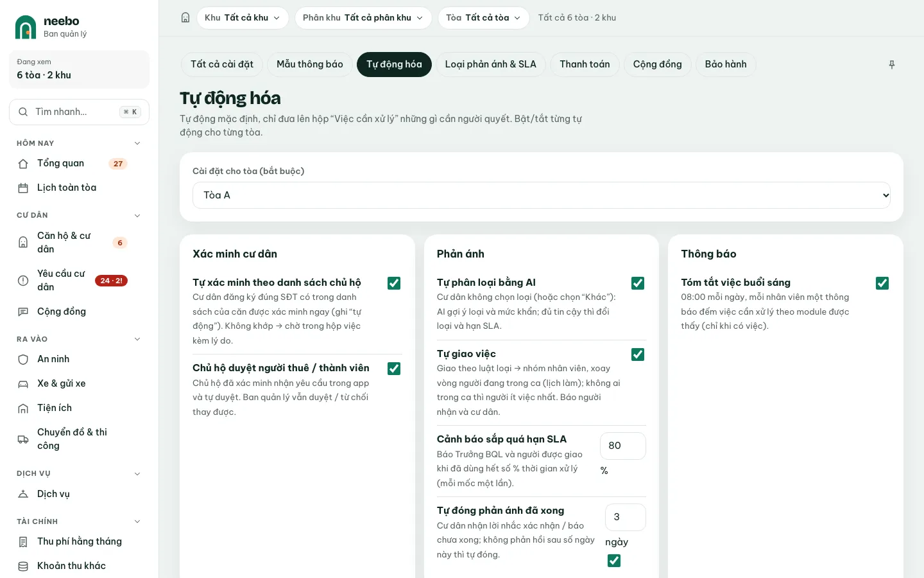Switch to the Thanh toán tab
Viewport: 924px width, 578px height.
point(585,64)
